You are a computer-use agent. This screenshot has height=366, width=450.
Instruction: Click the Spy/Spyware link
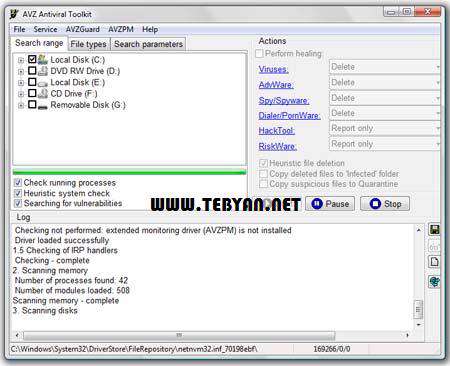[284, 100]
